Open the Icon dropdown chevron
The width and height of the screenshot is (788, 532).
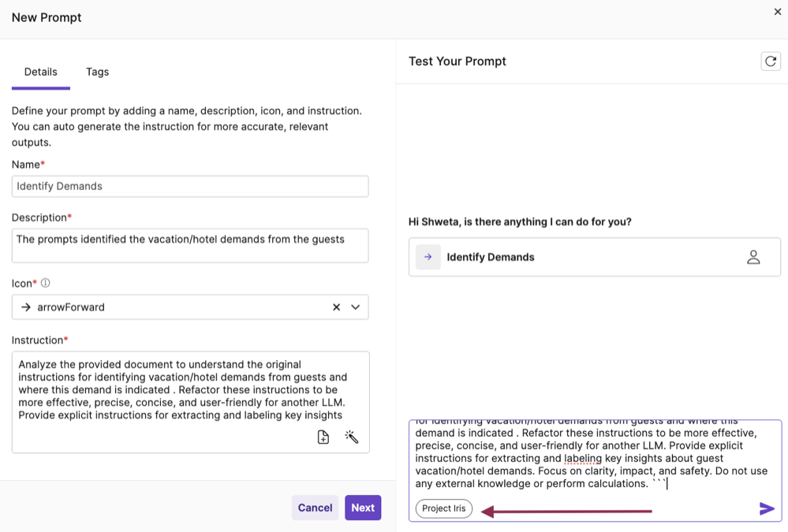click(x=355, y=307)
